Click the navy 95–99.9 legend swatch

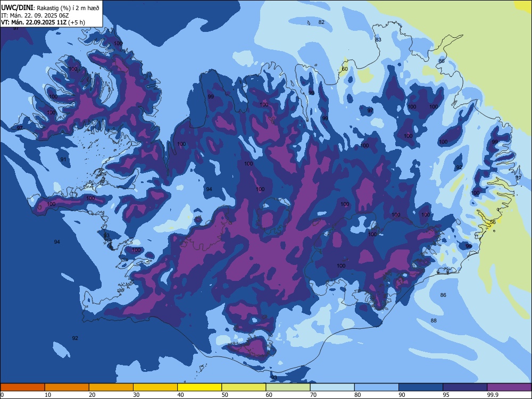(x=465, y=387)
